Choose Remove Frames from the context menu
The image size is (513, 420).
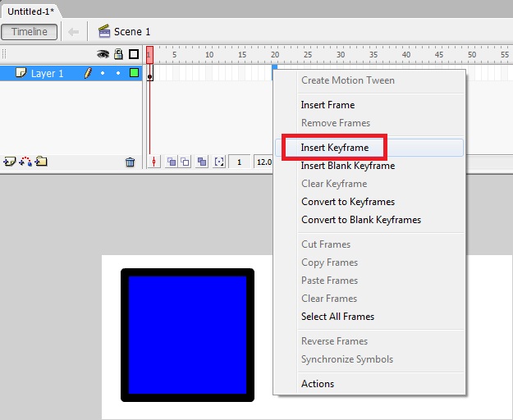click(x=336, y=123)
